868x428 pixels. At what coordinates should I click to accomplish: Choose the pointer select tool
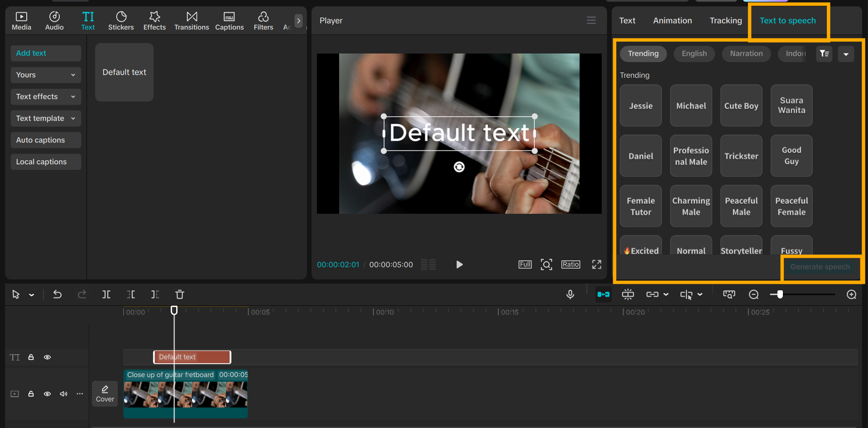coord(16,295)
